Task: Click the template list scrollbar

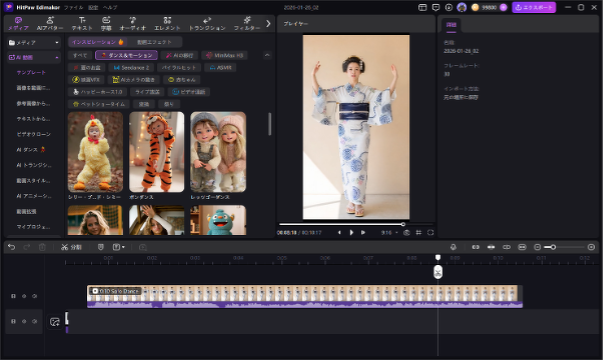Action: point(270,124)
